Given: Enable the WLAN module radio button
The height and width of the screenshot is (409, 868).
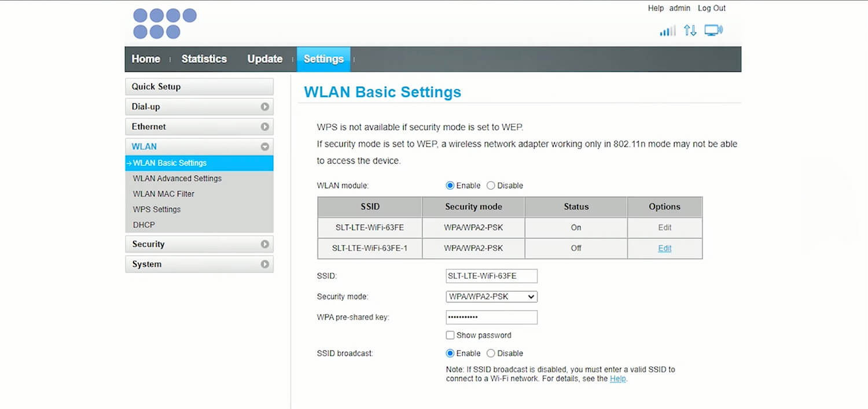Looking at the screenshot, I should point(450,186).
